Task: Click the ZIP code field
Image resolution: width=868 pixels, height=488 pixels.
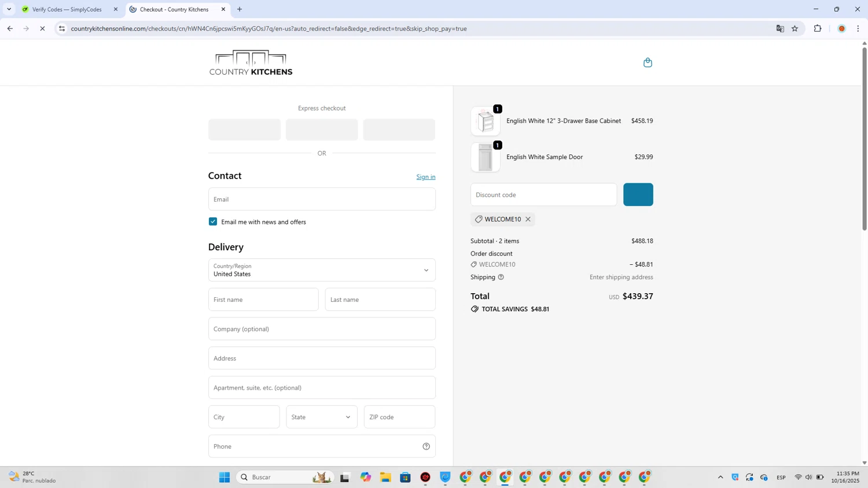Action: [x=400, y=417]
